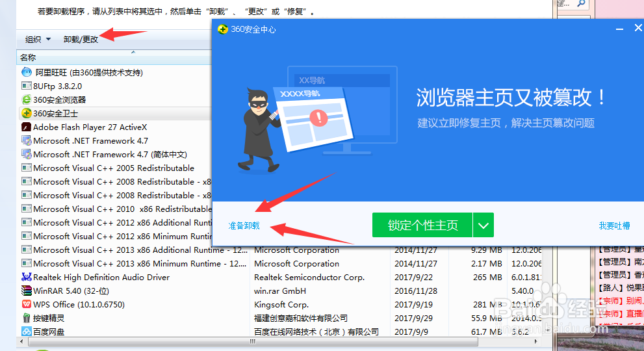Click the 锁定个性主页 green button

pyautogui.click(x=422, y=226)
